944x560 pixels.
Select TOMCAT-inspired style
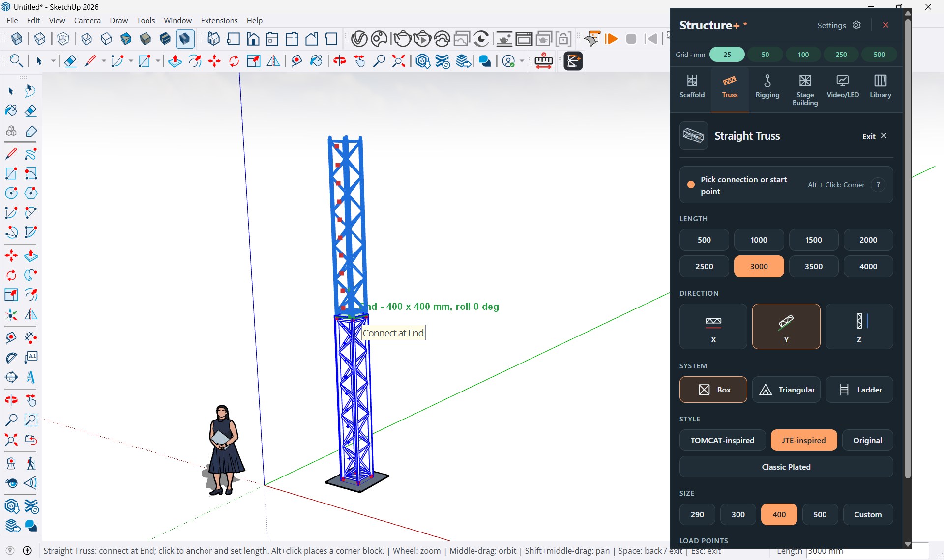pyautogui.click(x=722, y=440)
